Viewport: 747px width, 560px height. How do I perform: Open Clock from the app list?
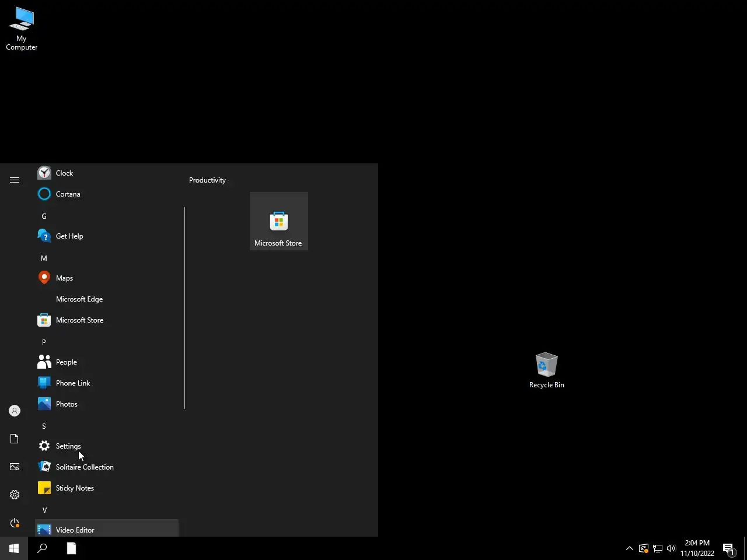pos(107,173)
